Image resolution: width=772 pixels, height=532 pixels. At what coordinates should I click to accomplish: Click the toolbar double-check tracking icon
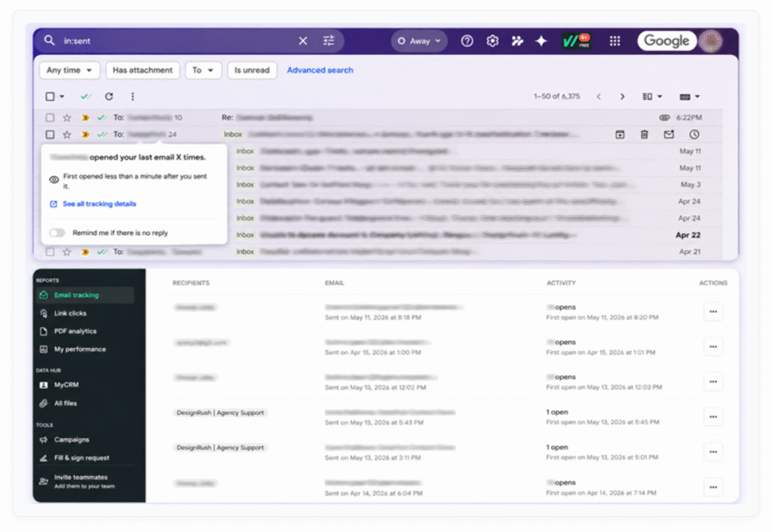(86, 96)
